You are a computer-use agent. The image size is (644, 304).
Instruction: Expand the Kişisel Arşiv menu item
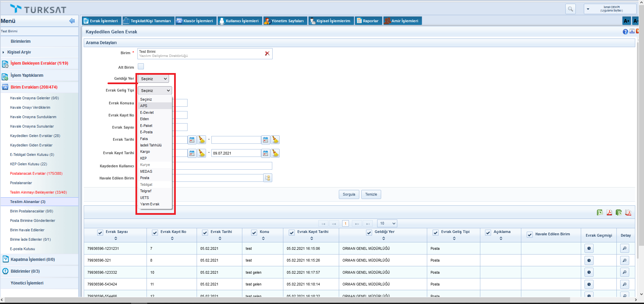[19, 52]
